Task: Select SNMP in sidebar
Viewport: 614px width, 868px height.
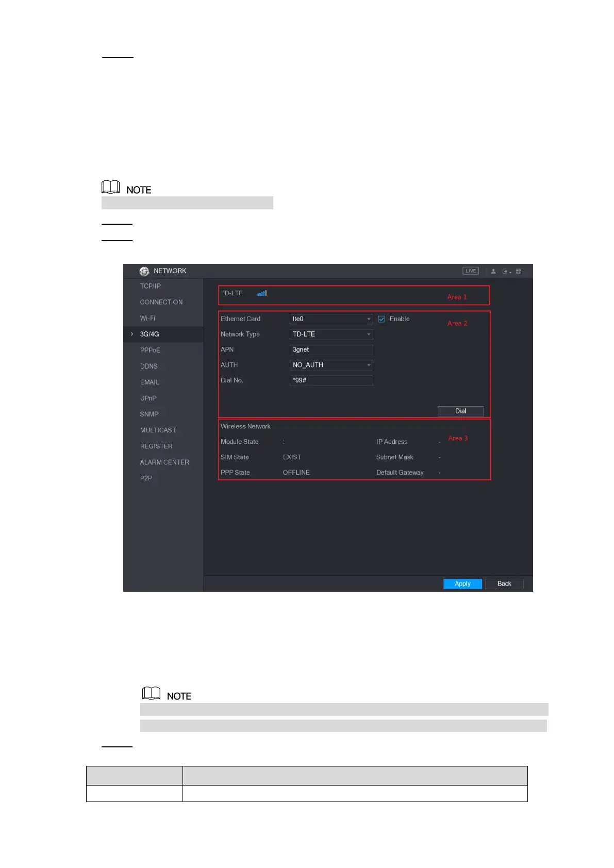Action: click(x=150, y=414)
